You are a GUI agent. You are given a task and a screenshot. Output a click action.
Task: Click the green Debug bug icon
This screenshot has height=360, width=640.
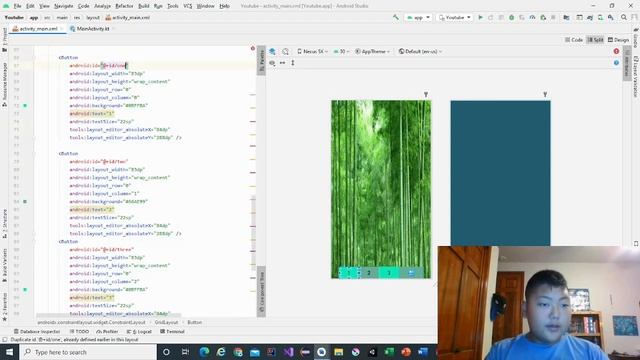tap(511, 18)
